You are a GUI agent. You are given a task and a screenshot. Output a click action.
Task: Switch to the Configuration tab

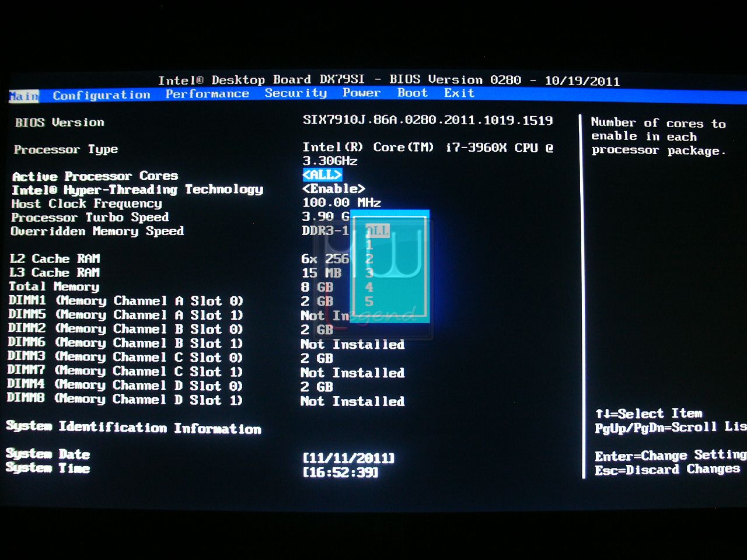[x=102, y=95]
